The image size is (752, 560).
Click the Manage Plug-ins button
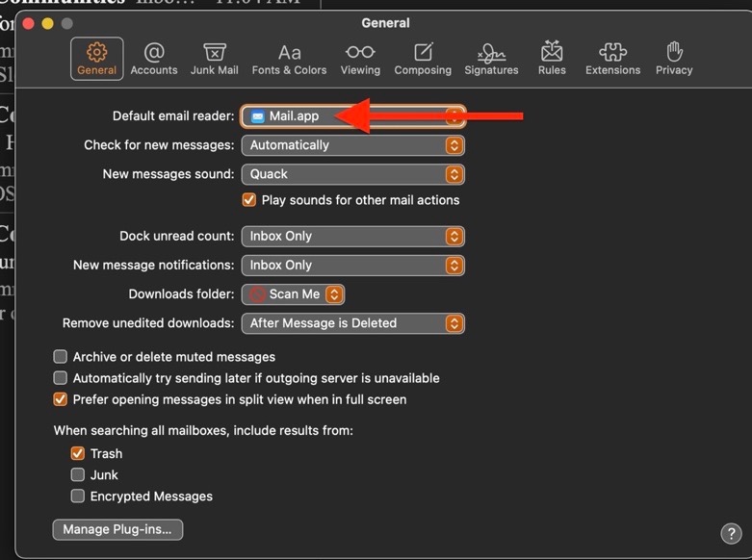(x=117, y=529)
